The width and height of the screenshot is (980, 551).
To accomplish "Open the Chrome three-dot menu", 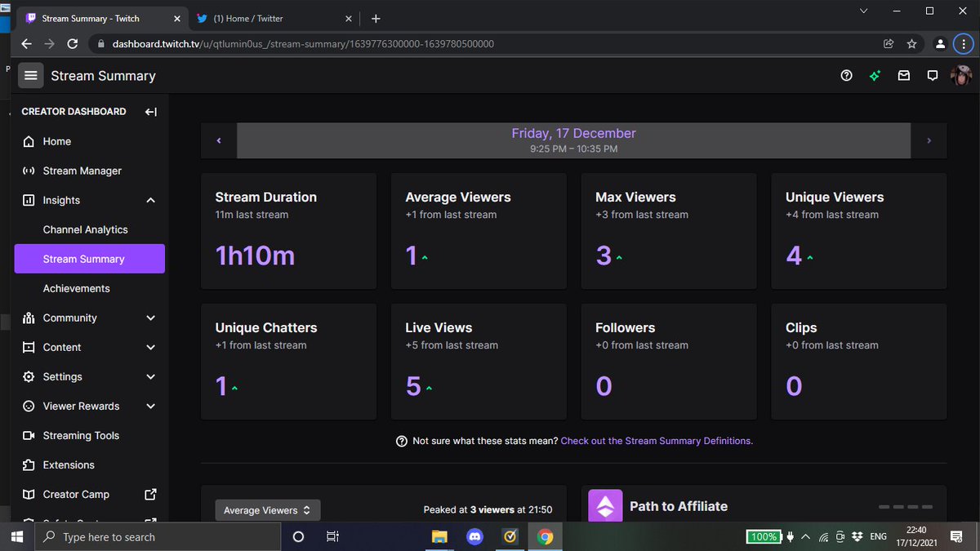I will click(x=963, y=44).
